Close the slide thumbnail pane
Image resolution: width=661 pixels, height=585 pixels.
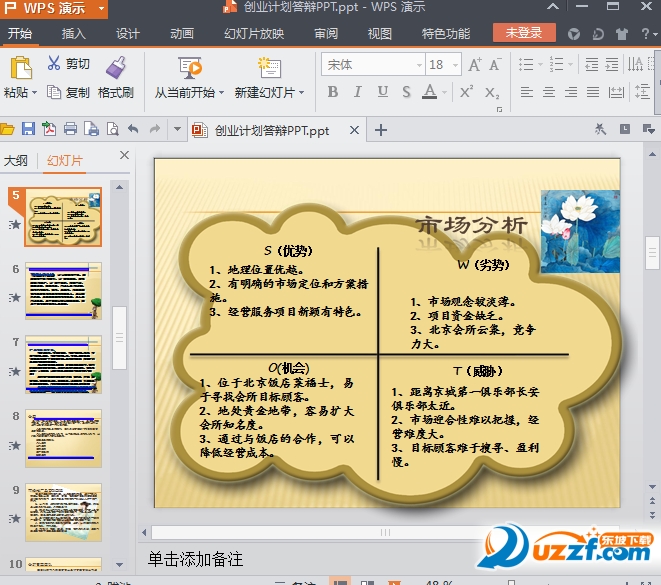click(x=124, y=155)
